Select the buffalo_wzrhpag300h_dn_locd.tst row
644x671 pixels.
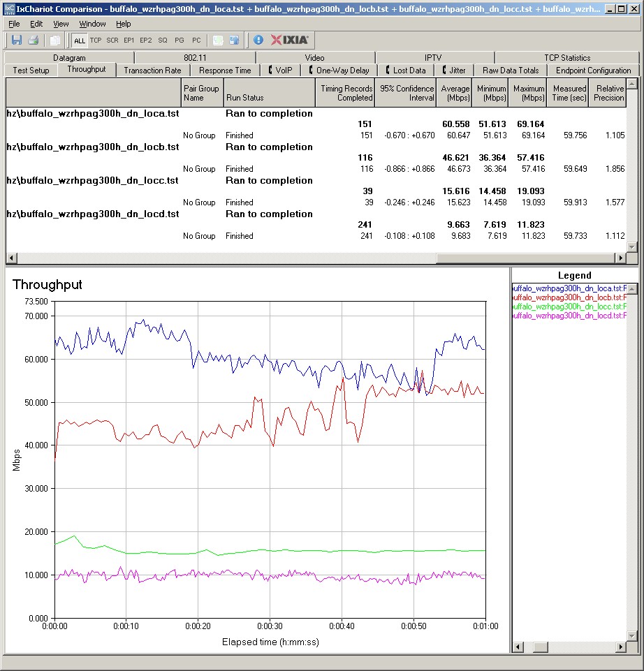pyautogui.click(x=316, y=214)
